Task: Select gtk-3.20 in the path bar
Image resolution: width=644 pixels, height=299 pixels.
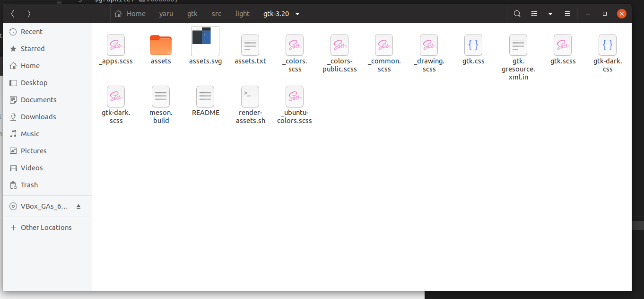Action: (276, 14)
